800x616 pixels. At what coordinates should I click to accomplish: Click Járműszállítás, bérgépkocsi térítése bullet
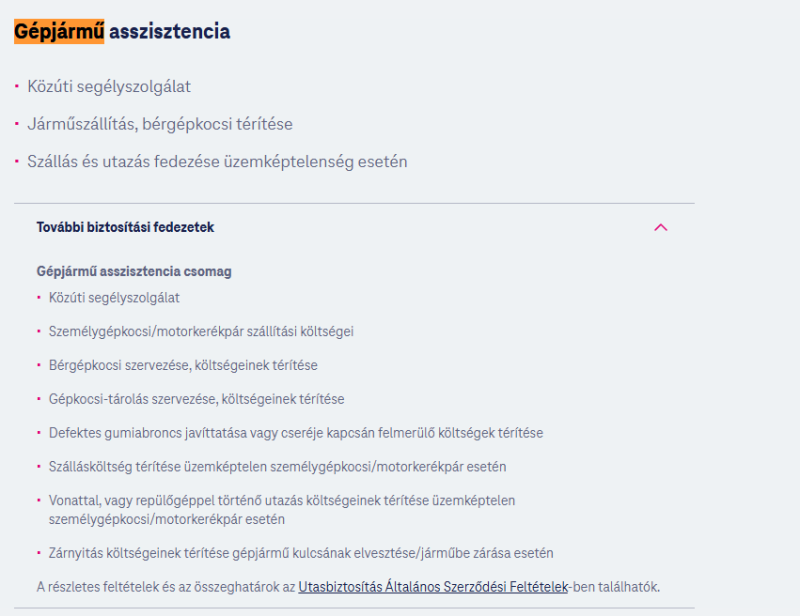160,124
